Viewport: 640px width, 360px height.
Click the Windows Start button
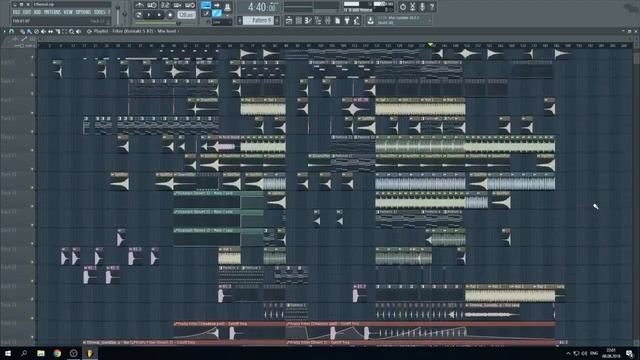point(8,353)
